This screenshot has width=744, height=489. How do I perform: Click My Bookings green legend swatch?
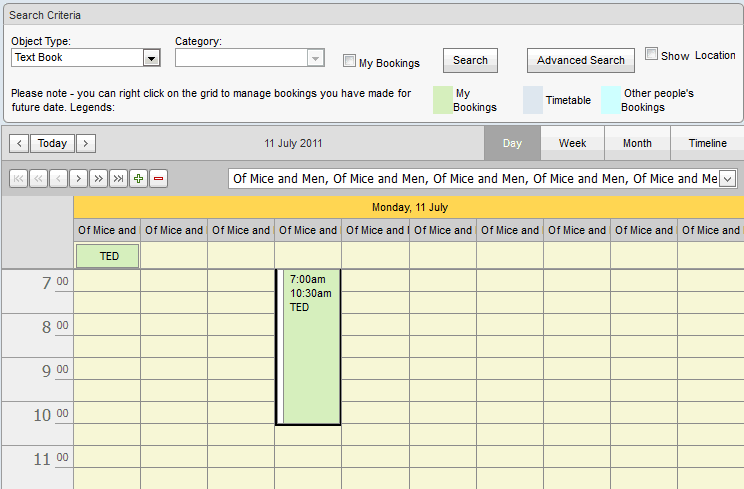pos(443,100)
